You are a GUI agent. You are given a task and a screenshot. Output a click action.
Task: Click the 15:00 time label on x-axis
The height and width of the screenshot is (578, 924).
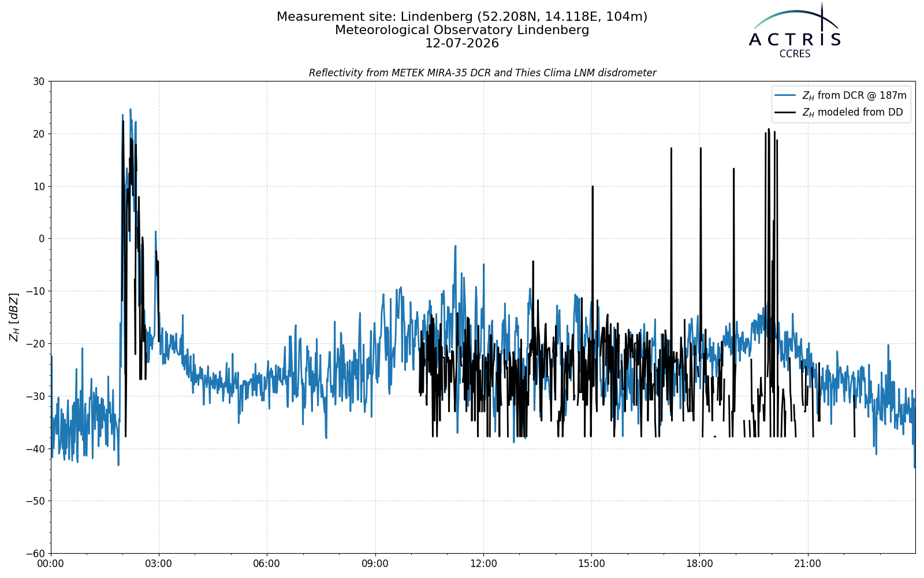[591, 564]
